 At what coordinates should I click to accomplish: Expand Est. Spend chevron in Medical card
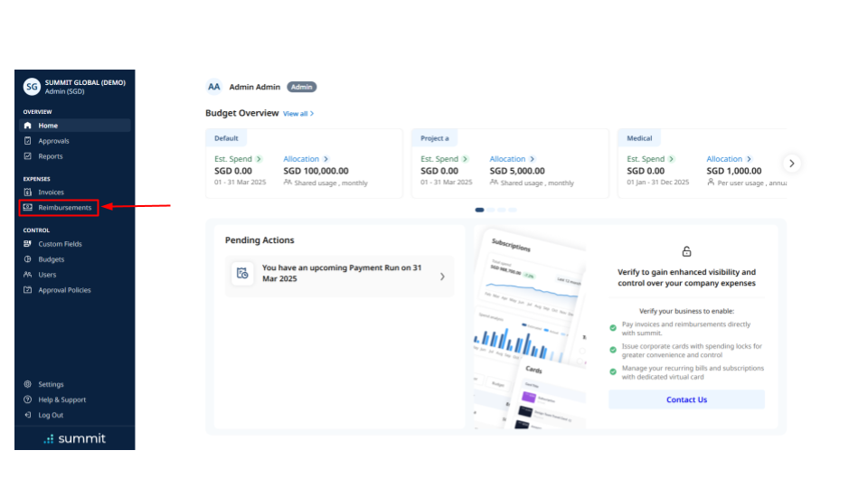(671, 159)
